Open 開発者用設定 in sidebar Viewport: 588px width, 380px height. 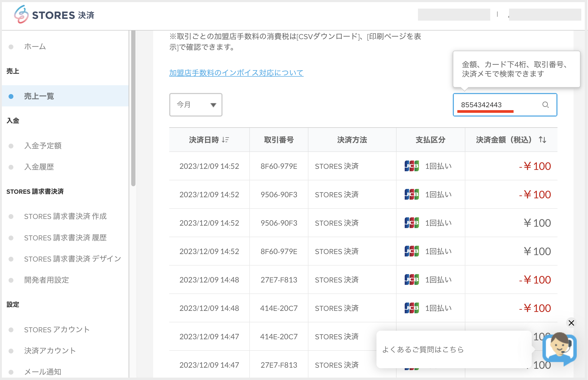point(47,280)
